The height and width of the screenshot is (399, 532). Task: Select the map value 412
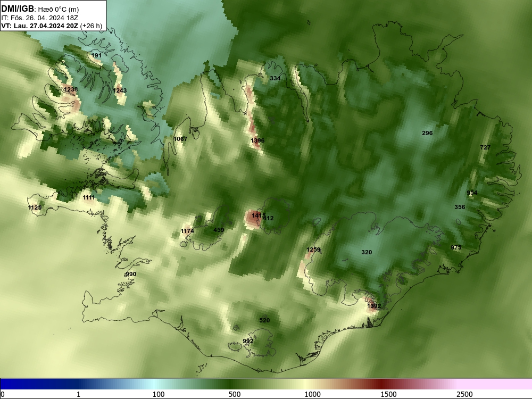[x=268, y=218]
